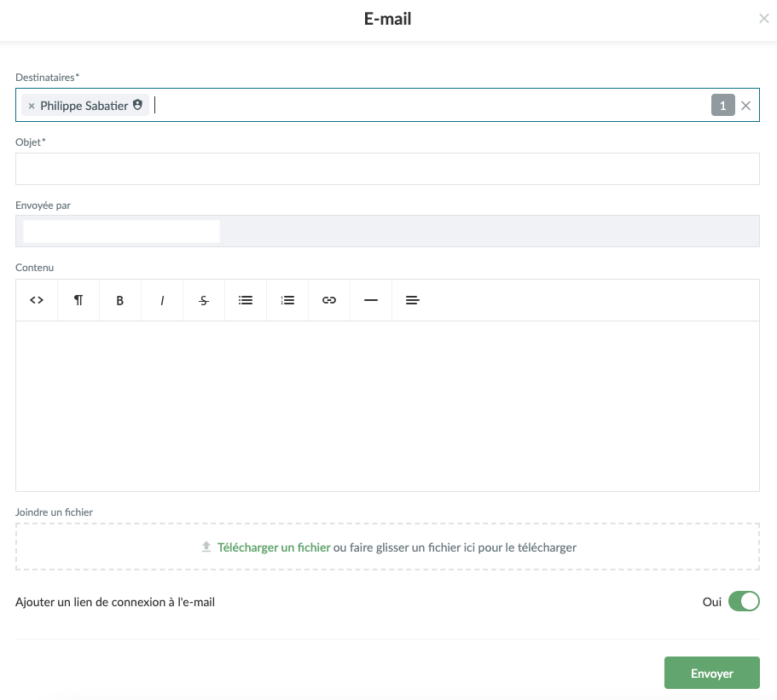Insert a horizontal line
Viewport: 777px width, 700px height.
(371, 300)
